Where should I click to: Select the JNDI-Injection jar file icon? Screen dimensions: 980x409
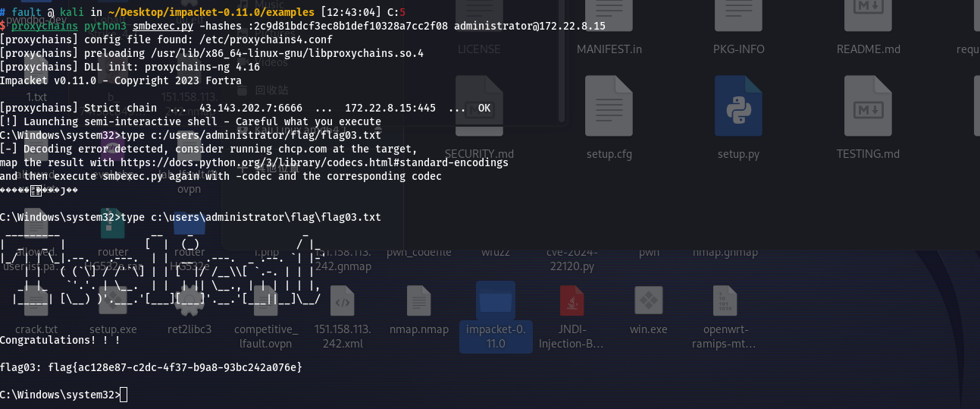pyautogui.click(x=572, y=300)
